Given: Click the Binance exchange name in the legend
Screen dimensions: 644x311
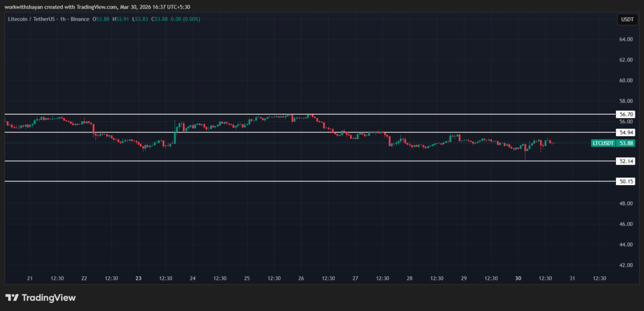Looking at the screenshot, I should pyautogui.click(x=80, y=19).
